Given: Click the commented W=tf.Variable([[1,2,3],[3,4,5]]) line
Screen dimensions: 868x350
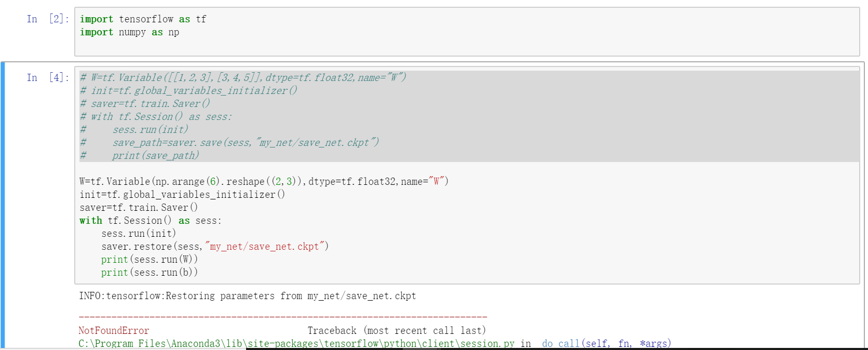Looking at the screenshot, I should click(x=243, y=78).
